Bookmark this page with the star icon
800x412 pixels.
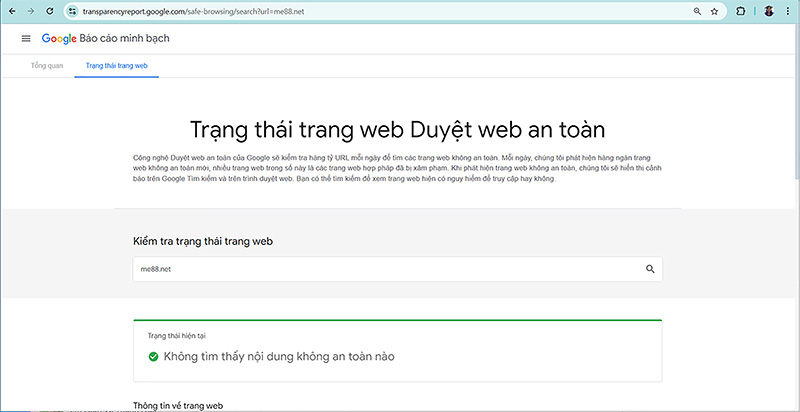pos(714,11)
